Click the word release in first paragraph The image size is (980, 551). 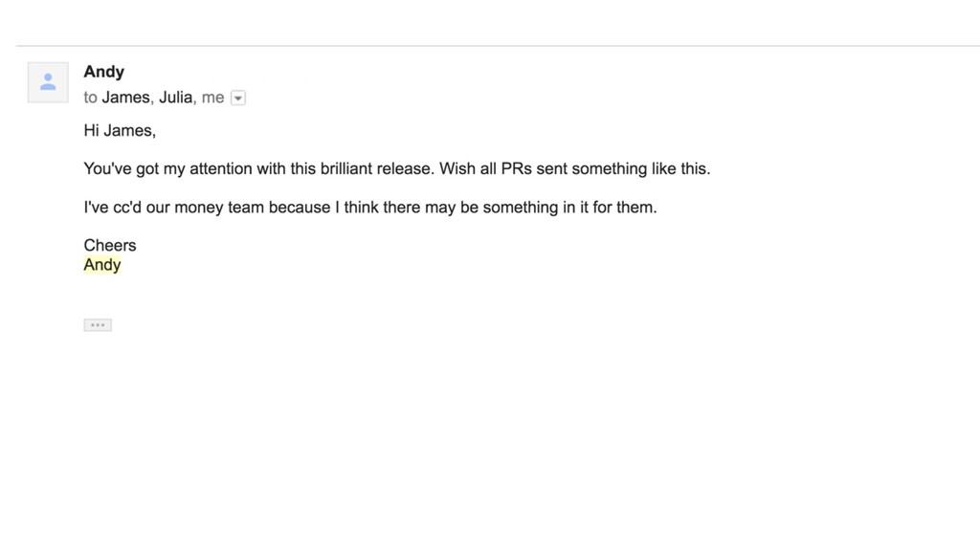[405, 168]
